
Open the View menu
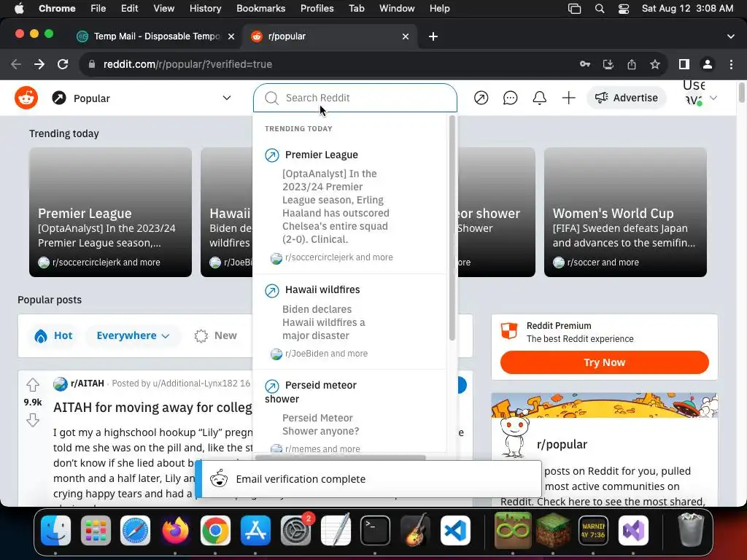click(x=163, y=8)
